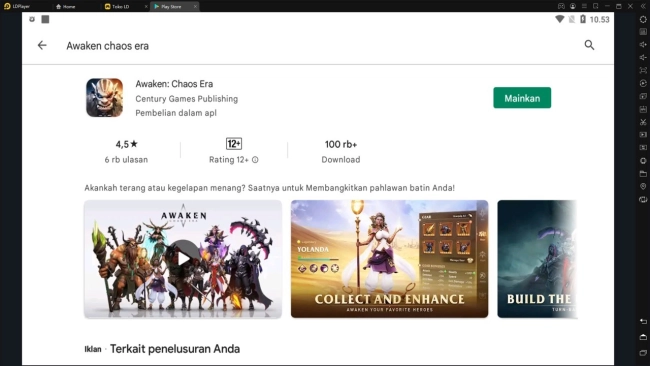
Task: Tap the Mainkan button
Action: (x=522, y=98)
